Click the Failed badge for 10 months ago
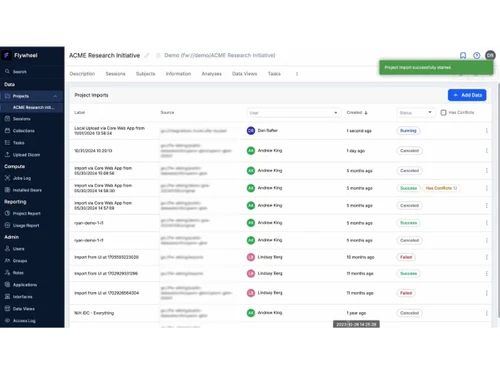The image size is (500, 375). [x=406, y=257]
